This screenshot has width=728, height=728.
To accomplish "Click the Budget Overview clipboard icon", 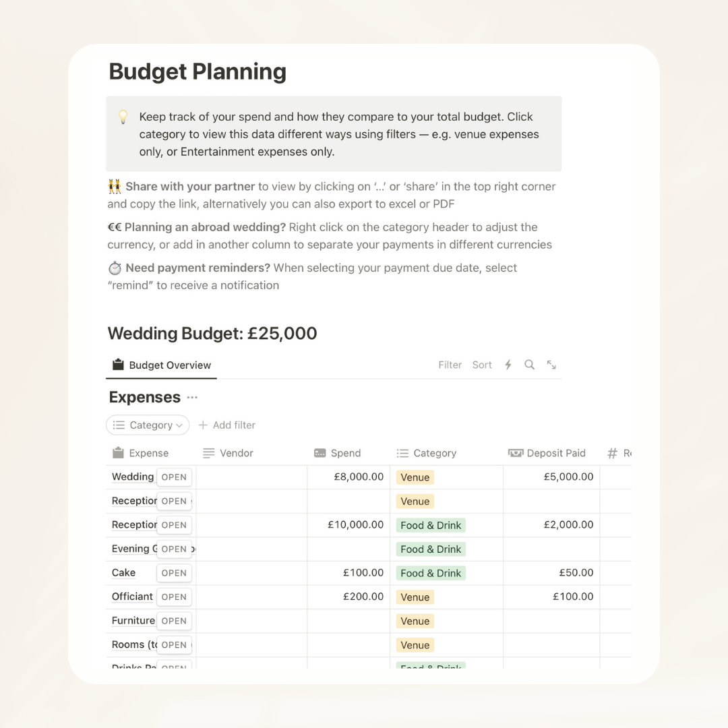I will 118,365.
